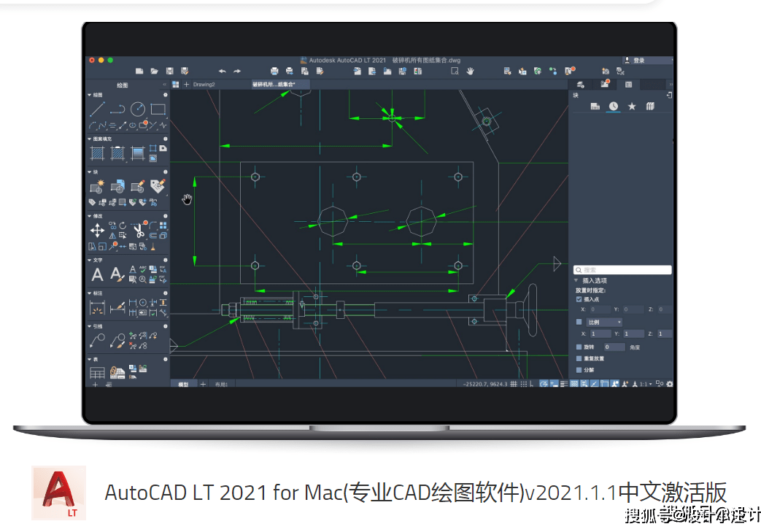Toggle grid display in status bar

coord(514,384)
